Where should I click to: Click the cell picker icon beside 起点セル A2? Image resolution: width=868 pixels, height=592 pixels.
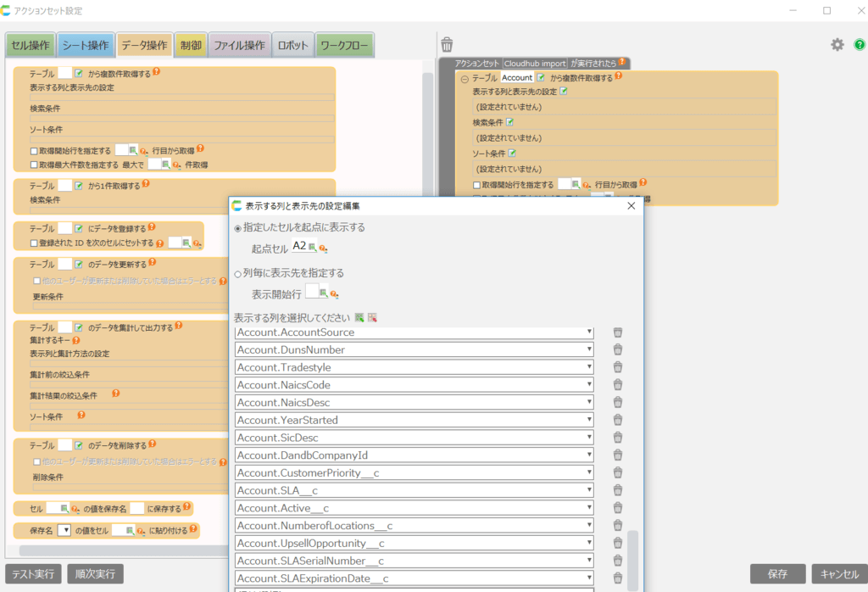[x=312, y=248]
